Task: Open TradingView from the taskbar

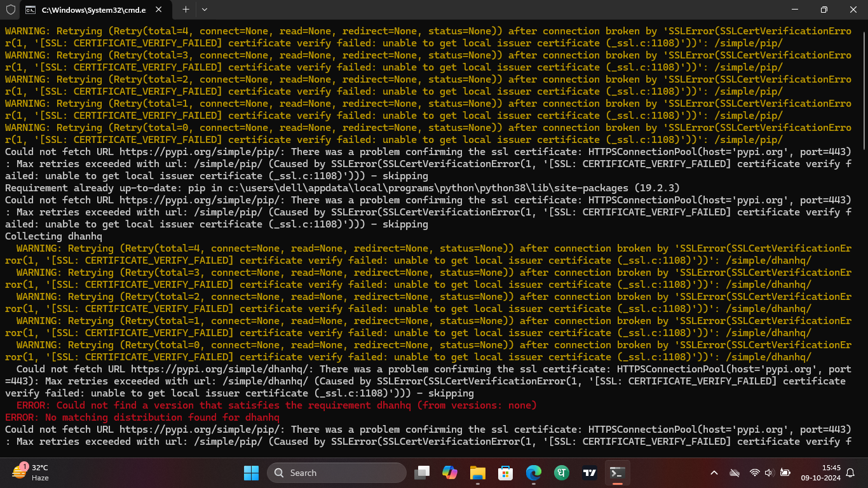Action: pos(589,473)
